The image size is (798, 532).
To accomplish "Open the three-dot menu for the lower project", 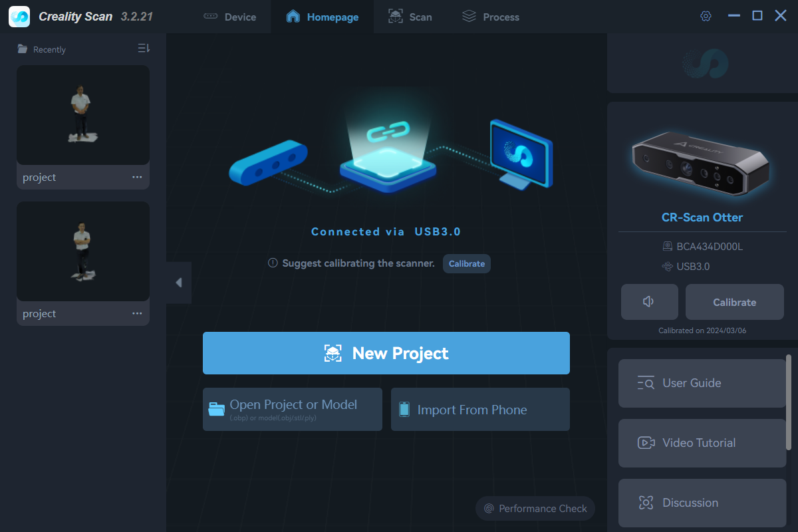I will (x=137, y=313).
